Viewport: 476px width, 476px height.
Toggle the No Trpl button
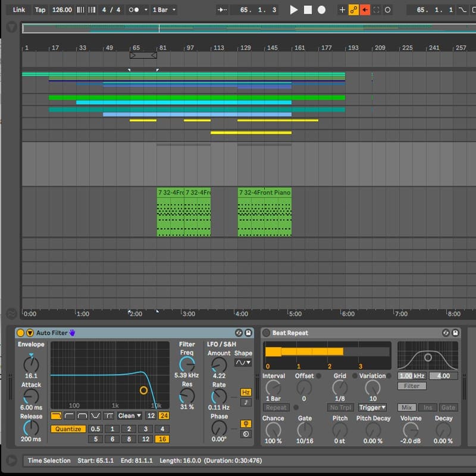coord(340,408)
